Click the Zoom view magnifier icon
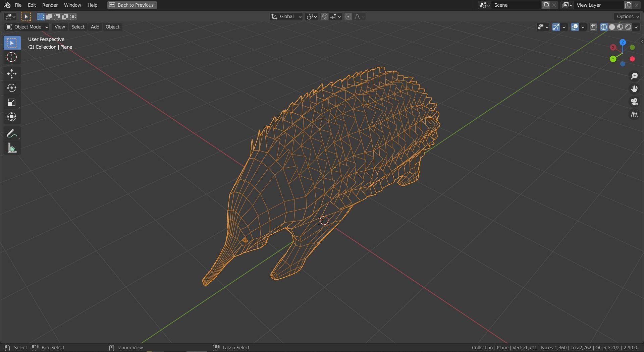Viewport: 644px width, 352px height. 634,76
